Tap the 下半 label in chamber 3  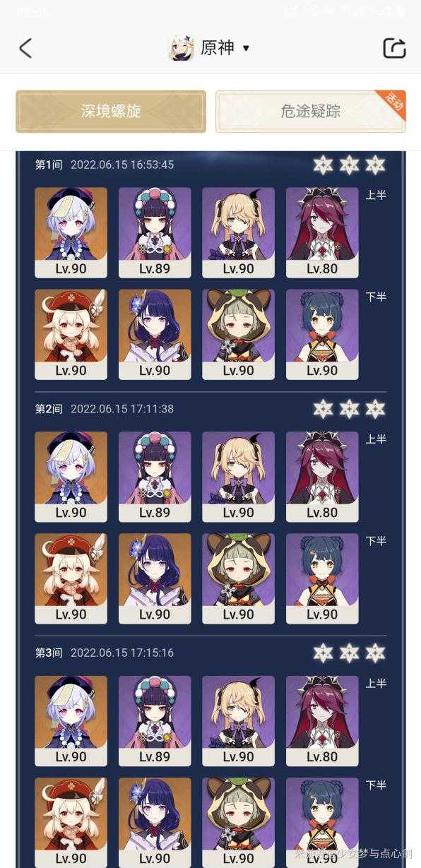pyautogui.click(x=376, y=785)
